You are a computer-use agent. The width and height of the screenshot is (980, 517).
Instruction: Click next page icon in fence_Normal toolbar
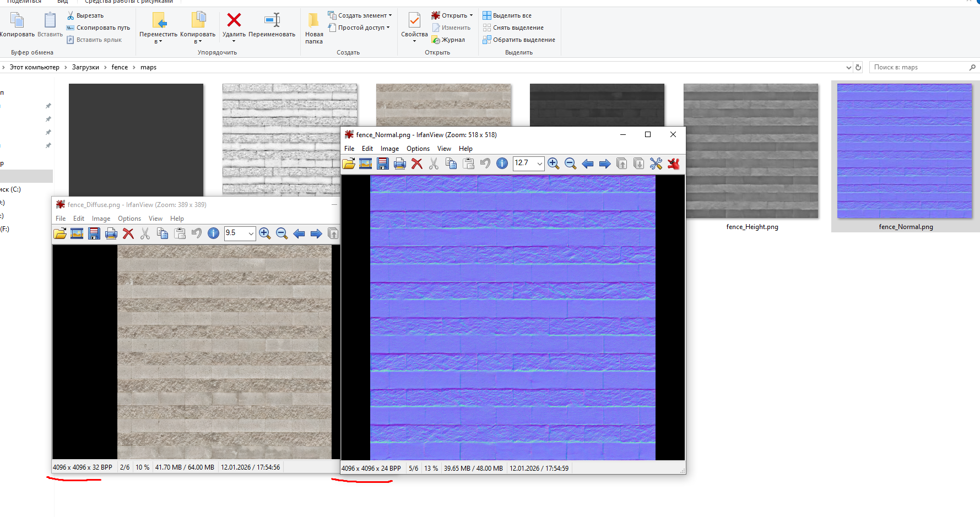tap(639, 164)
